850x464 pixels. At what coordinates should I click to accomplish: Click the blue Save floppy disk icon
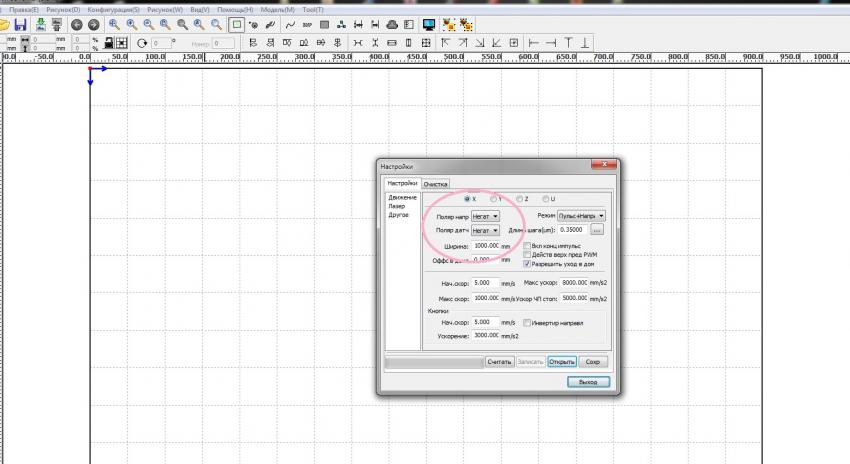(20, 23)
